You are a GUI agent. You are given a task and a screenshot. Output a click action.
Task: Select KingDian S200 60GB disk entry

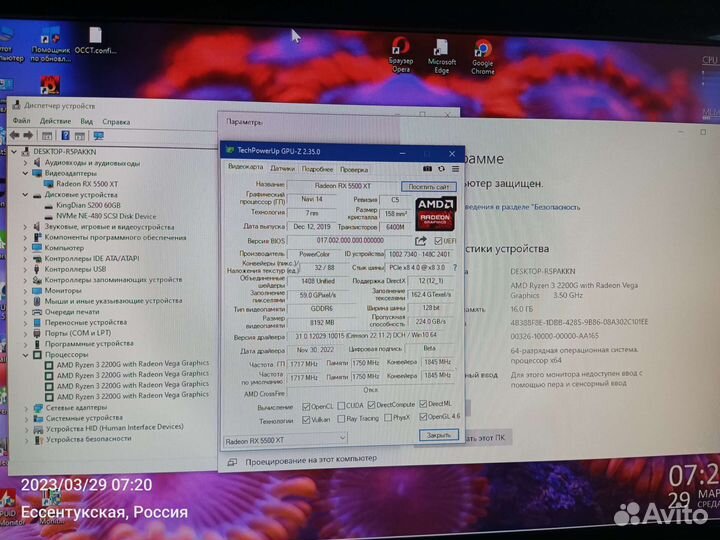tap(88, 205)
